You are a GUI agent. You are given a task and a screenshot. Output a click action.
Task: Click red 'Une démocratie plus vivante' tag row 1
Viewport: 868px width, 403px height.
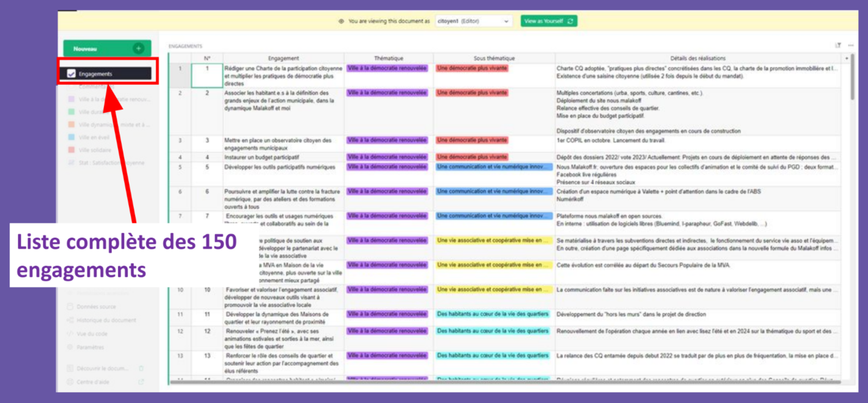pyautogui.click(x=472, y=68)
